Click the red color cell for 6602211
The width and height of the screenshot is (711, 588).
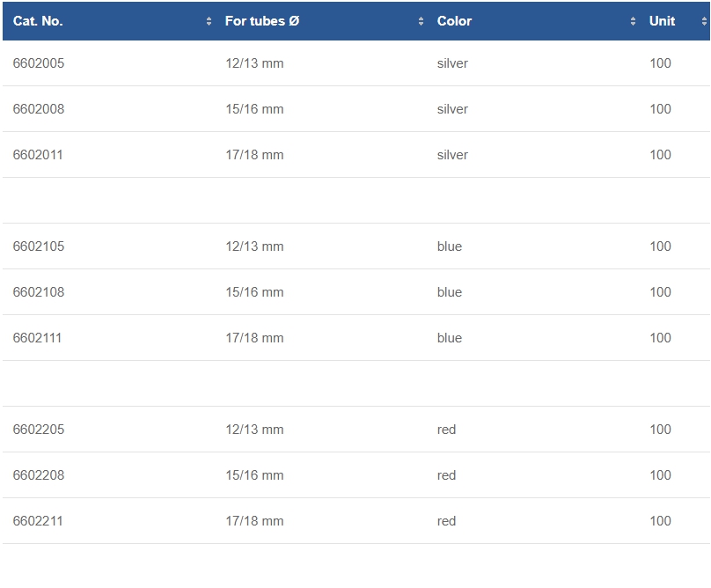point(446,521)
